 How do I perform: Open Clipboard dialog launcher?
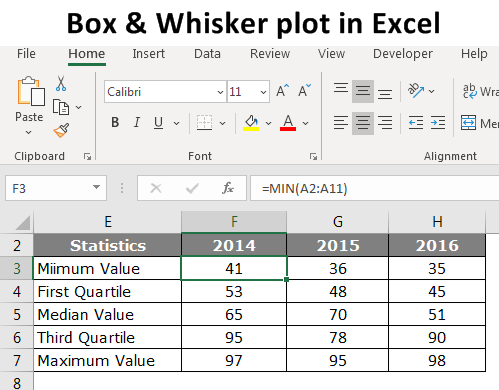[87, 156]
